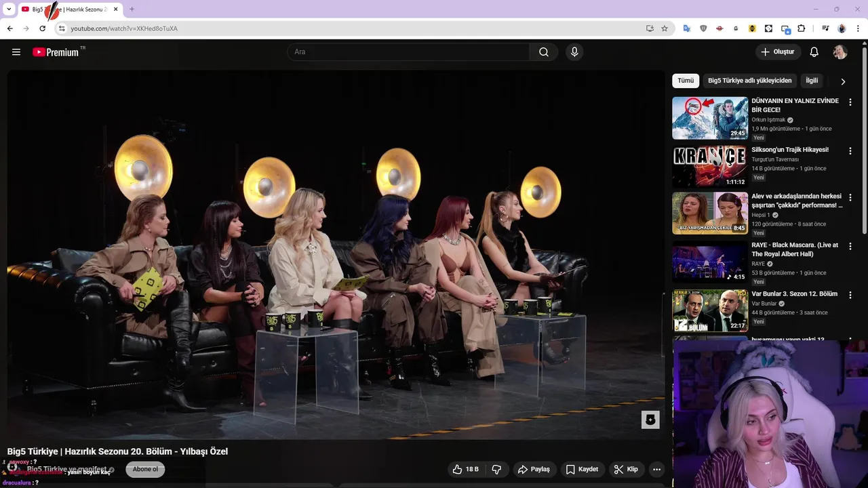Like the video with thumbs up

465,469
